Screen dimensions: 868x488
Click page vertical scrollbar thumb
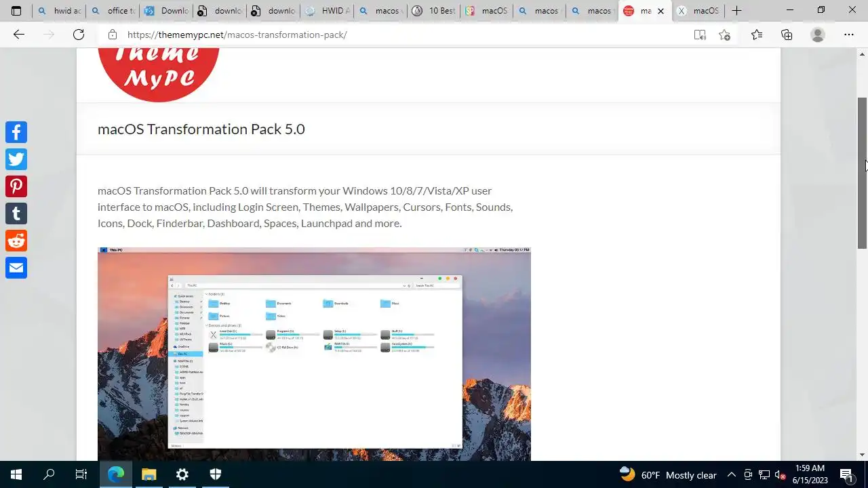tap(863, 173)
